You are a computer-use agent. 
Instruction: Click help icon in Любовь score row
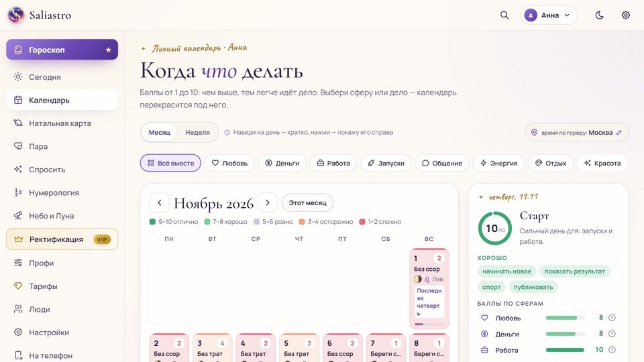click(612, 318)
